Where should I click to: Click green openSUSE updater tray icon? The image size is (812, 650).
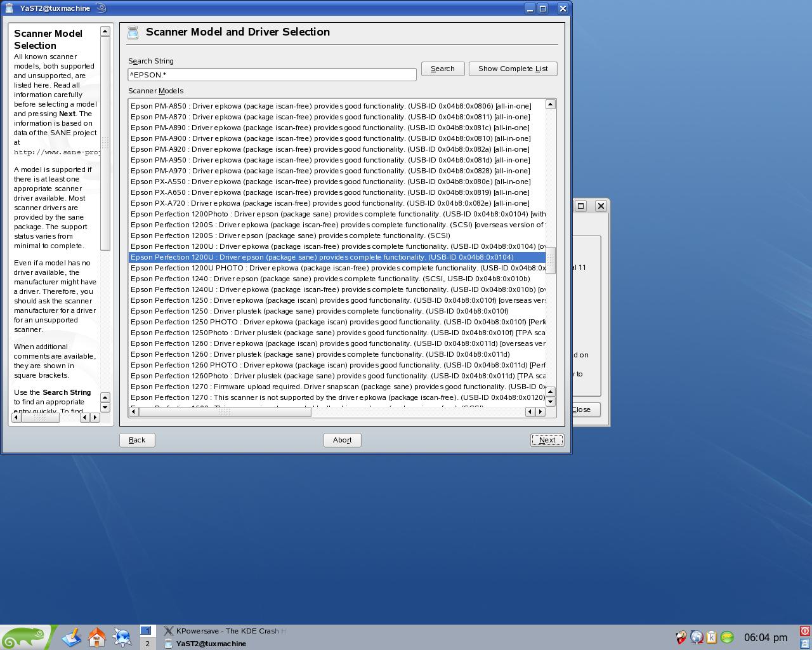tap(727, 637)
